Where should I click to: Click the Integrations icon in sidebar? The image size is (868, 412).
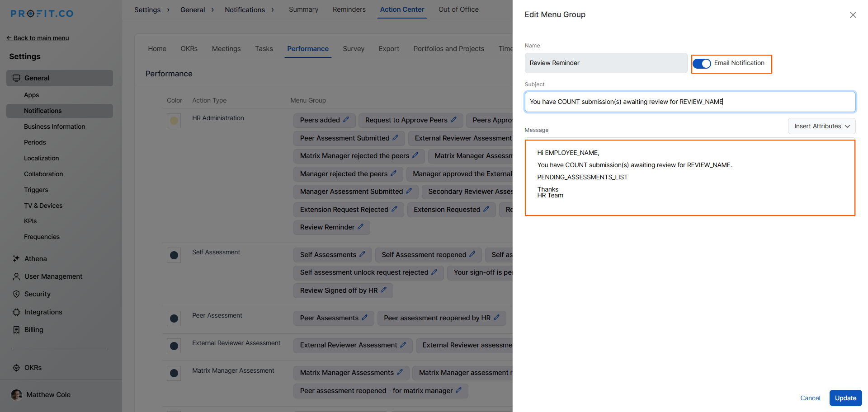16,312
